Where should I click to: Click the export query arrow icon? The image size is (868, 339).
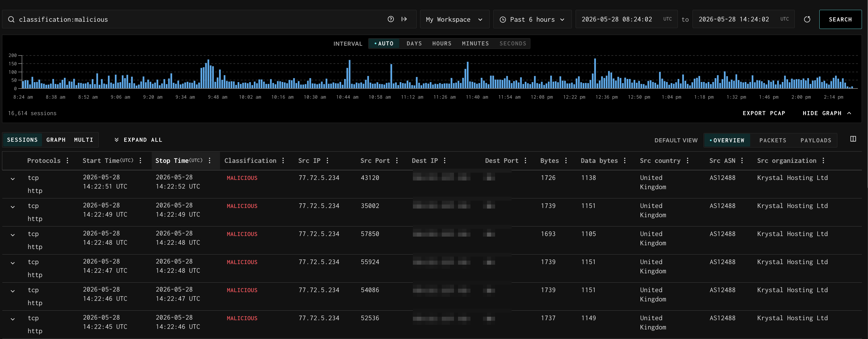tap(404, 19)
